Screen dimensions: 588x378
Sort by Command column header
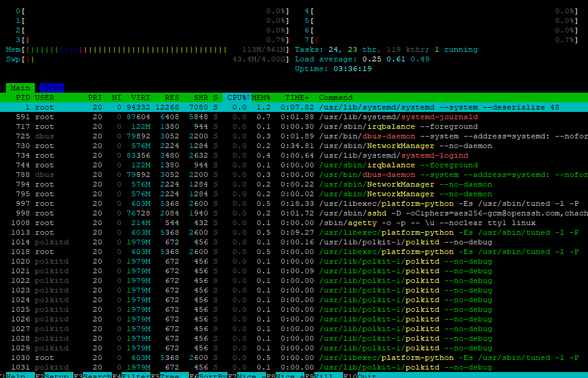click(x=336, y=98)
